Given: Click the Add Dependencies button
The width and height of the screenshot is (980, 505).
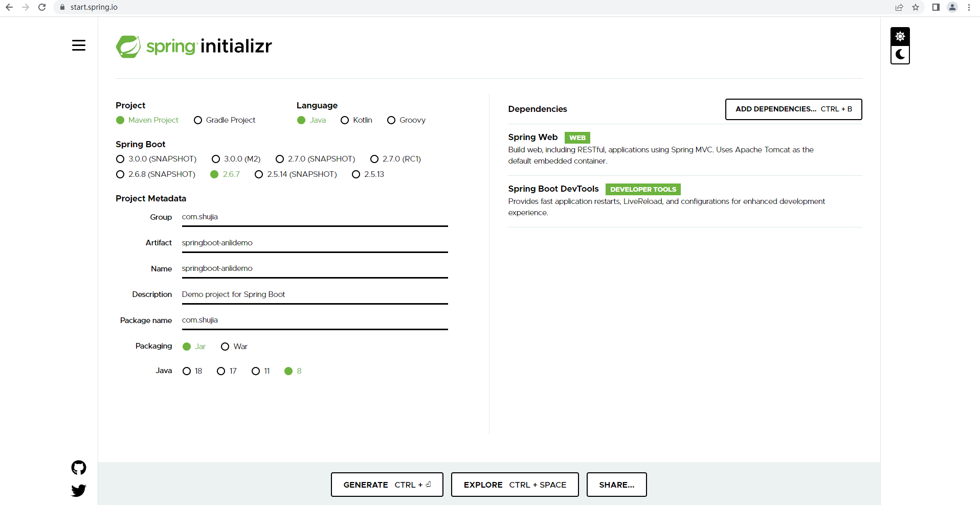Looking at the screenshot, I should point(794,109).
